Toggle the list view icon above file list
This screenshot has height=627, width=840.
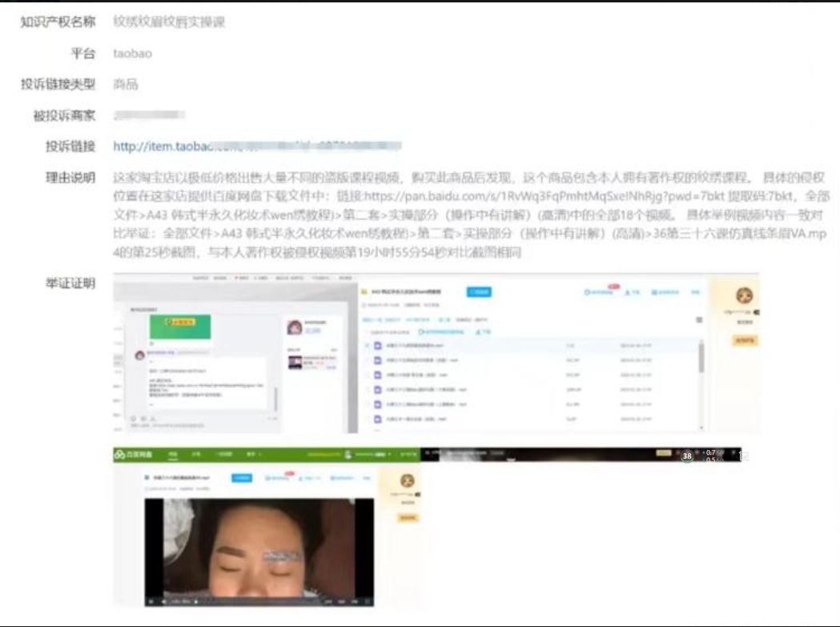click(698, 320)
